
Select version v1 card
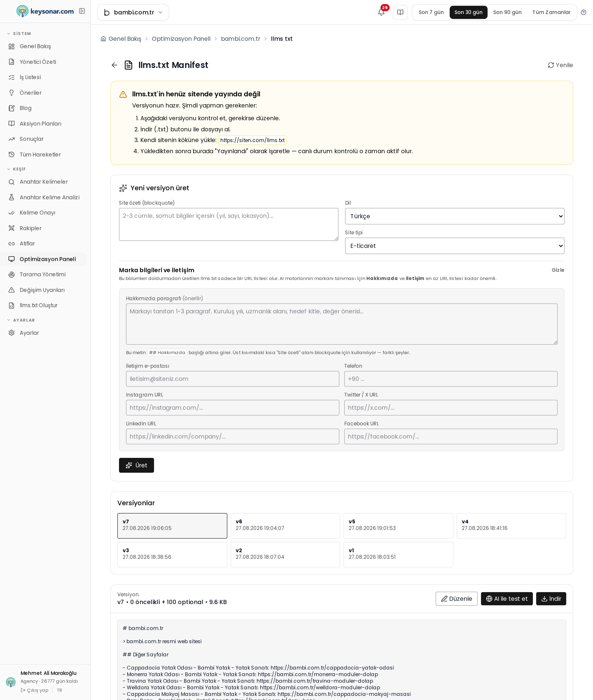point(398,555)
